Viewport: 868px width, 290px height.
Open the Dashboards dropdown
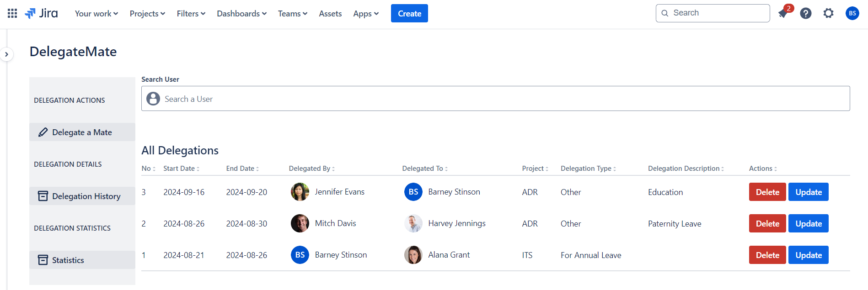coord(241,14)
